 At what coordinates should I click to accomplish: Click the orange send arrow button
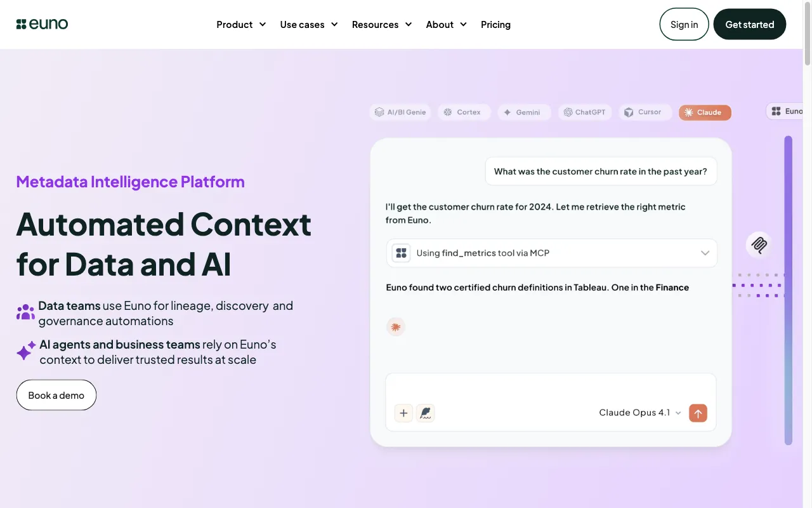(698, 413)
